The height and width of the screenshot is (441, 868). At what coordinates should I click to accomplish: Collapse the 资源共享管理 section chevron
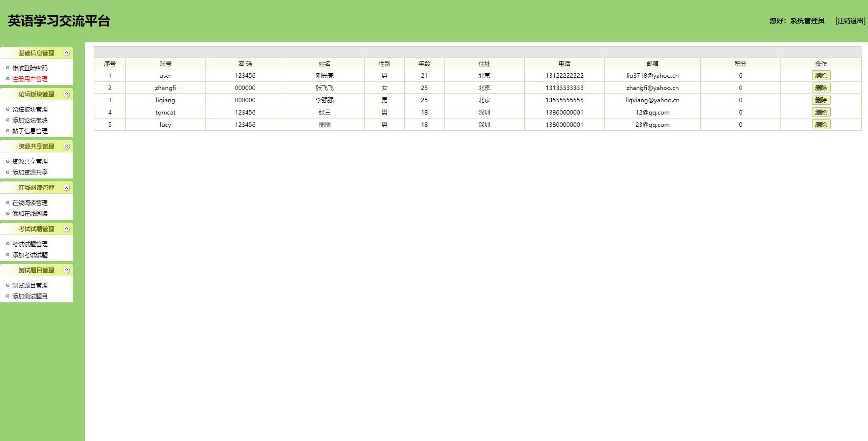coord(67,147)
